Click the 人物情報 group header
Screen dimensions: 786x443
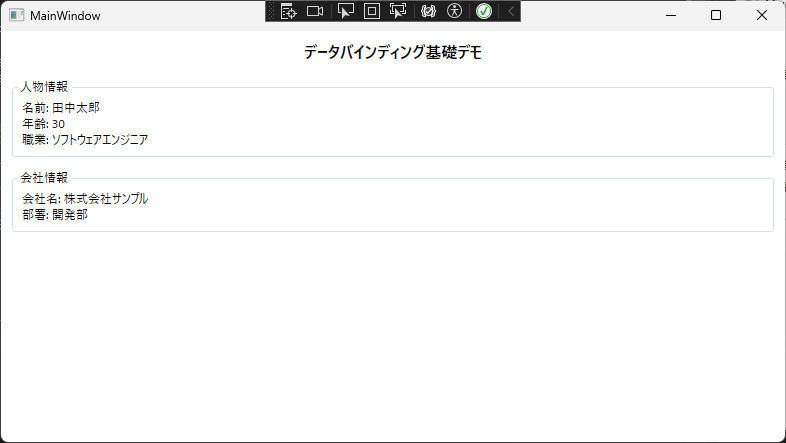(x=44, y=87)
